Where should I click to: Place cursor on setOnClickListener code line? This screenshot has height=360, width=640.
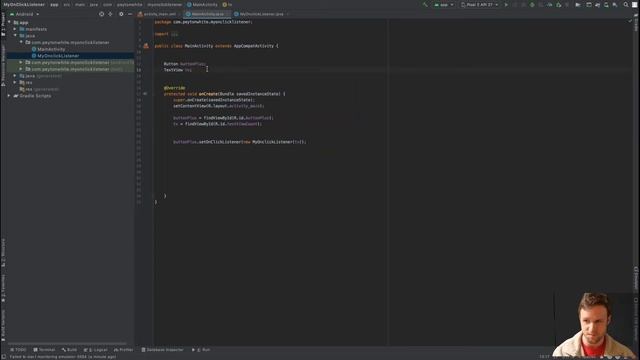(239, 142)
